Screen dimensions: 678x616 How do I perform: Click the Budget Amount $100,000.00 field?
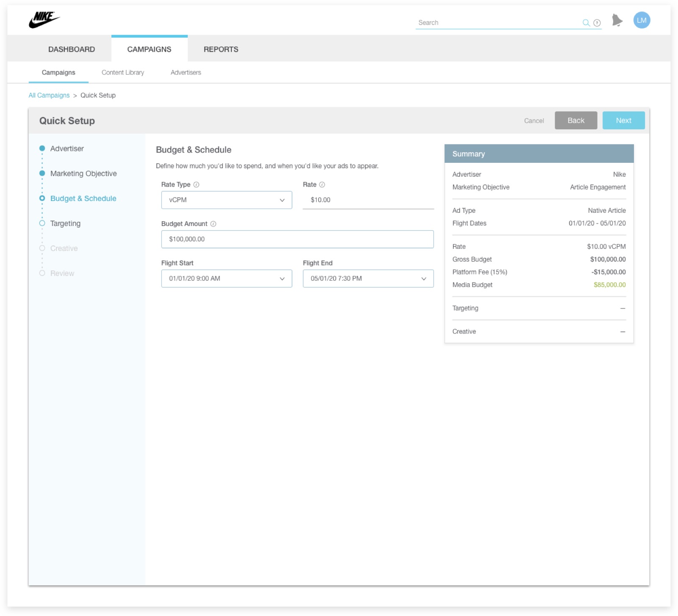tap(297, 239)
